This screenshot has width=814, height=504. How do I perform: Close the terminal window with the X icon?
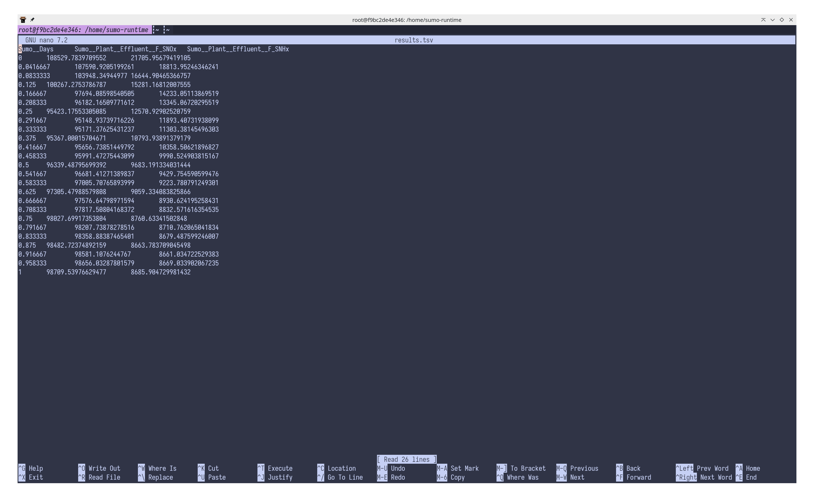pyautogui.click(x=791, y=20)
